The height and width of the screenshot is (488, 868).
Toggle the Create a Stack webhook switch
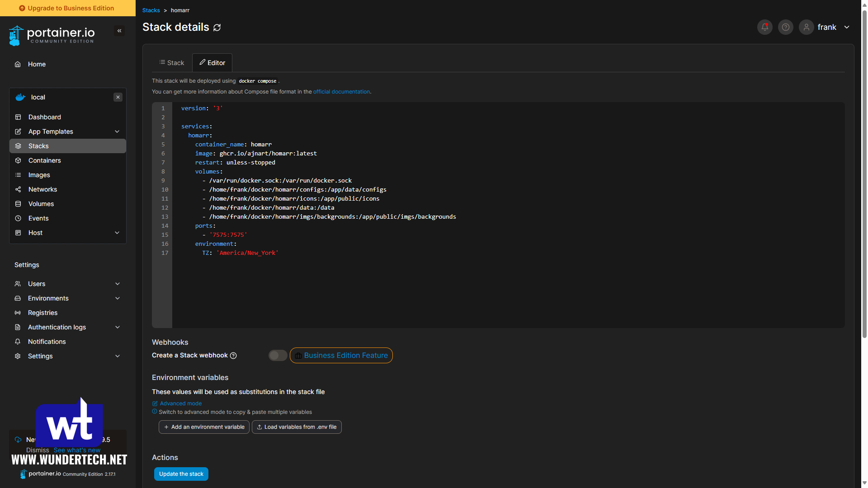pos(277,355)
